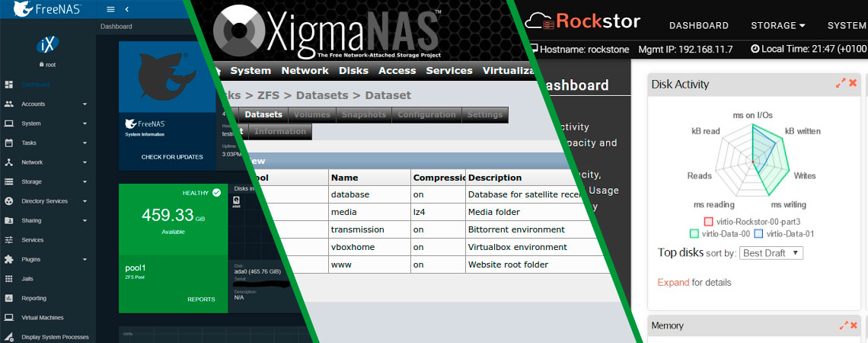
Task: Click the Jails grid icon in FreeNAS
Action: tap(9, 279)
